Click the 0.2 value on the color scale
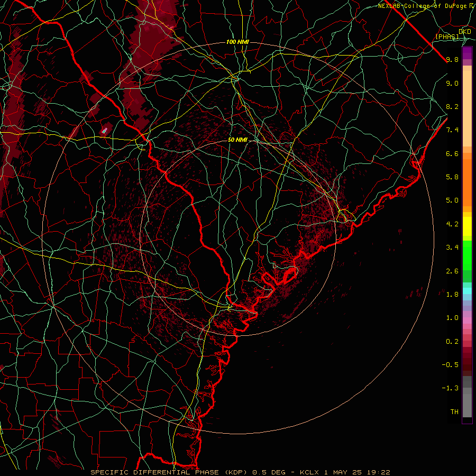The image size is (476, 476). (452, 342)
